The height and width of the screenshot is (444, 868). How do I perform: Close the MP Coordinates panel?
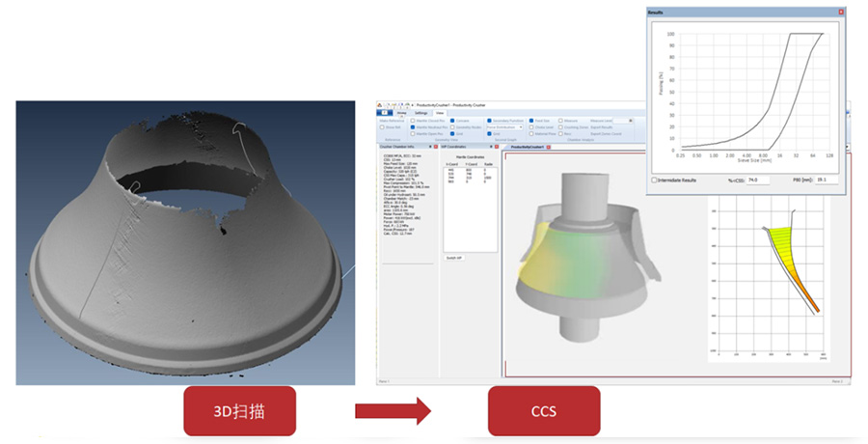point(497,147)
